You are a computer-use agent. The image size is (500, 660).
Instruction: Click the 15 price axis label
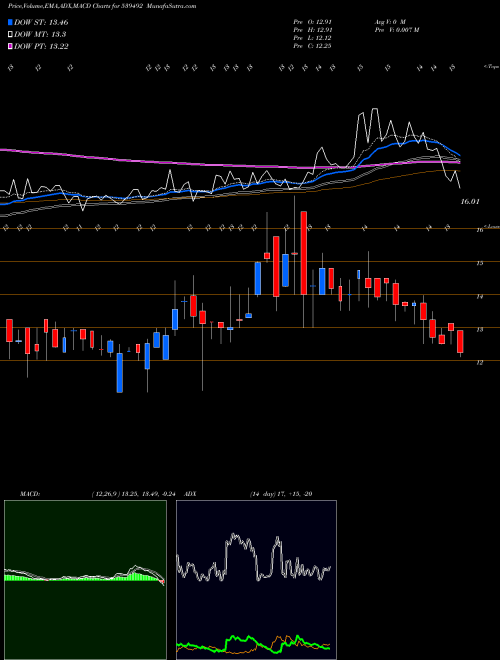(479, 263)
